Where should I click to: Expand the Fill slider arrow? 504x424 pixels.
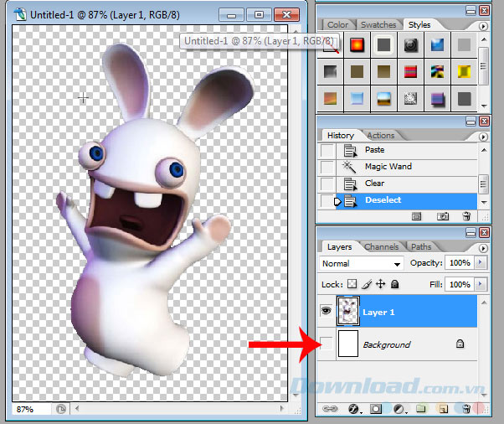[480, 285]
